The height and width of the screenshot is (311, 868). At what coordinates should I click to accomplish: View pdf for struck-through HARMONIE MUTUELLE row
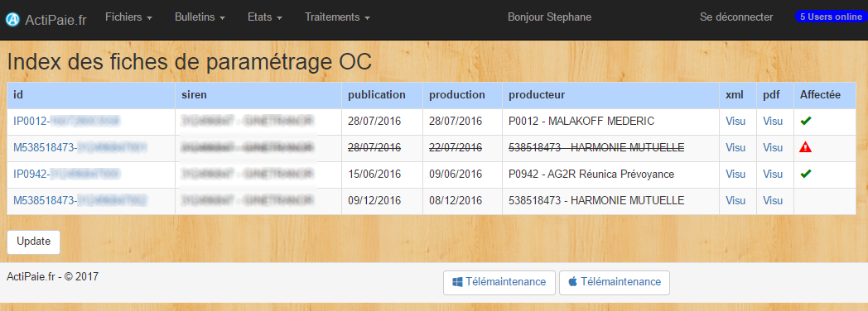click(x=773, y=147)
